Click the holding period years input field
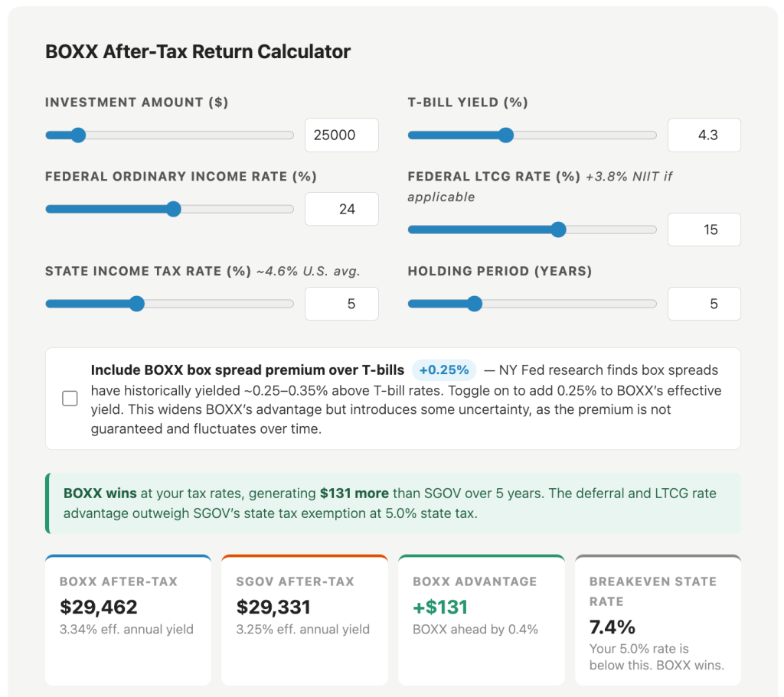Viewport: 784px width, 697px height. click(704, 303)
